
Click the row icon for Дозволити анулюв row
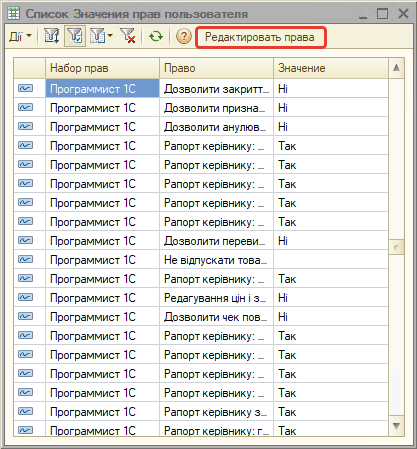coord(26,126)
